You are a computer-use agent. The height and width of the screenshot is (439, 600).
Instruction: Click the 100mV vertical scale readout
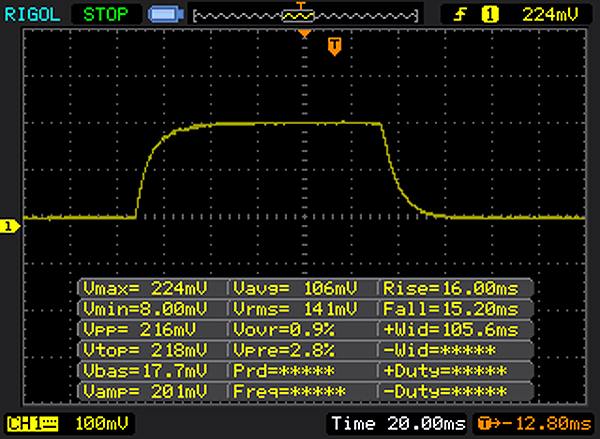(x=101, y=423)
